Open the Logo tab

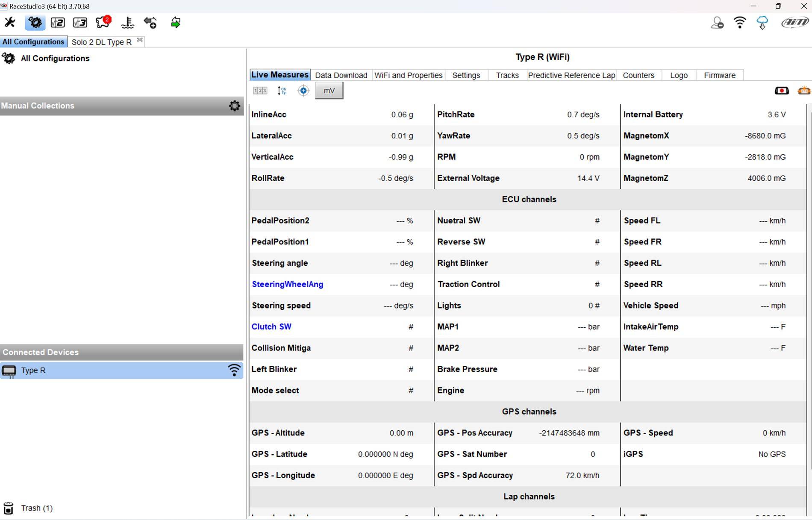[679, 75]
